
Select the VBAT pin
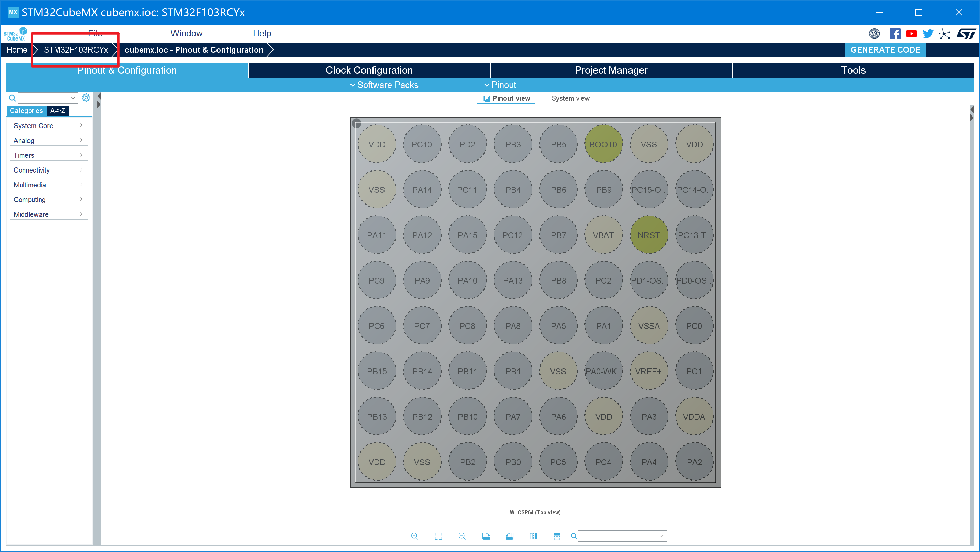603,235
